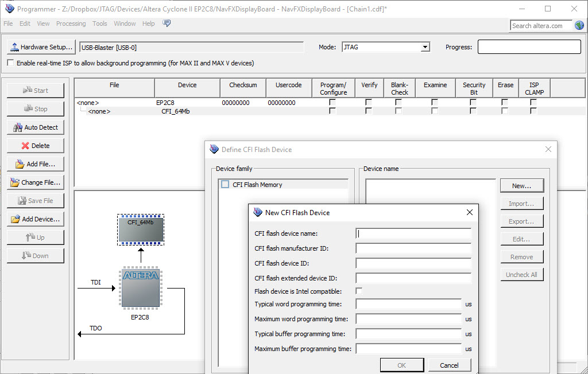
Task: Click the Maximum word programming time field
Action: 409,319
